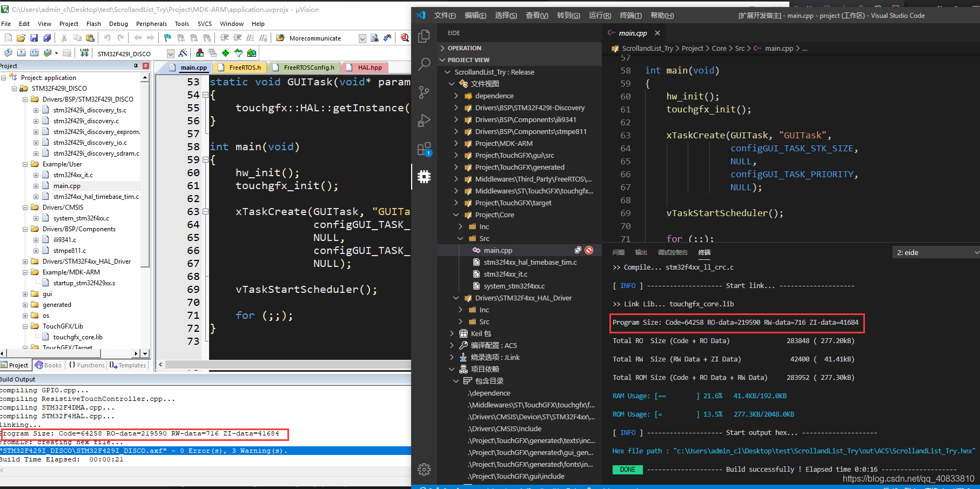
Task: Insert a bookmark with the blue flag icon
Action: click(168, 38)
